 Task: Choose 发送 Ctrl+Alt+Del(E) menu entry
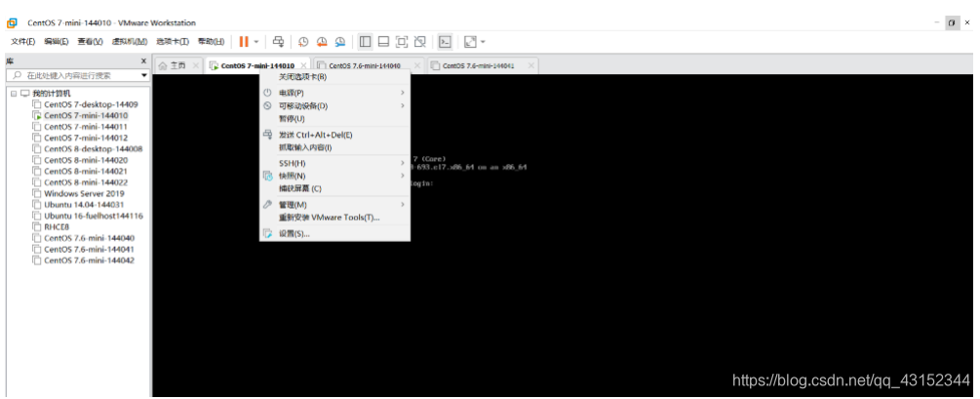[335, 135]
